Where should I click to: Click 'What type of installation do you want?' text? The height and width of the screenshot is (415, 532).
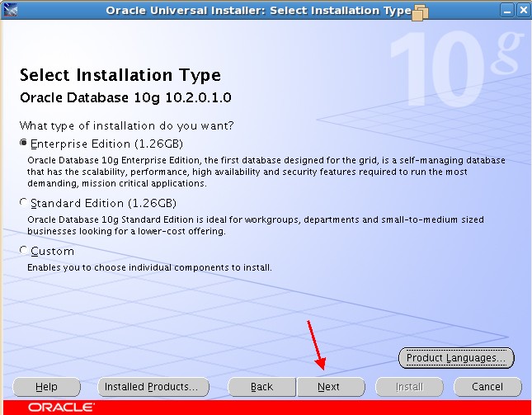point(126,126)
